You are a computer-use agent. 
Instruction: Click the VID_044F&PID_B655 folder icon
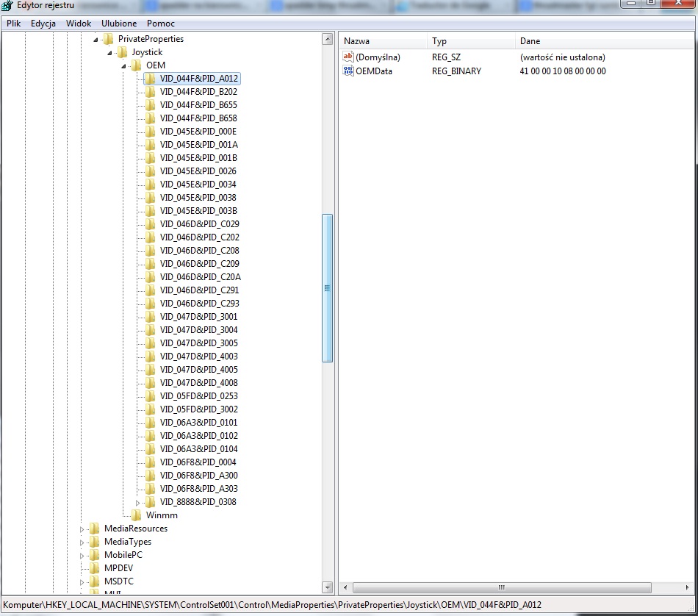click(x=151, y=105)
